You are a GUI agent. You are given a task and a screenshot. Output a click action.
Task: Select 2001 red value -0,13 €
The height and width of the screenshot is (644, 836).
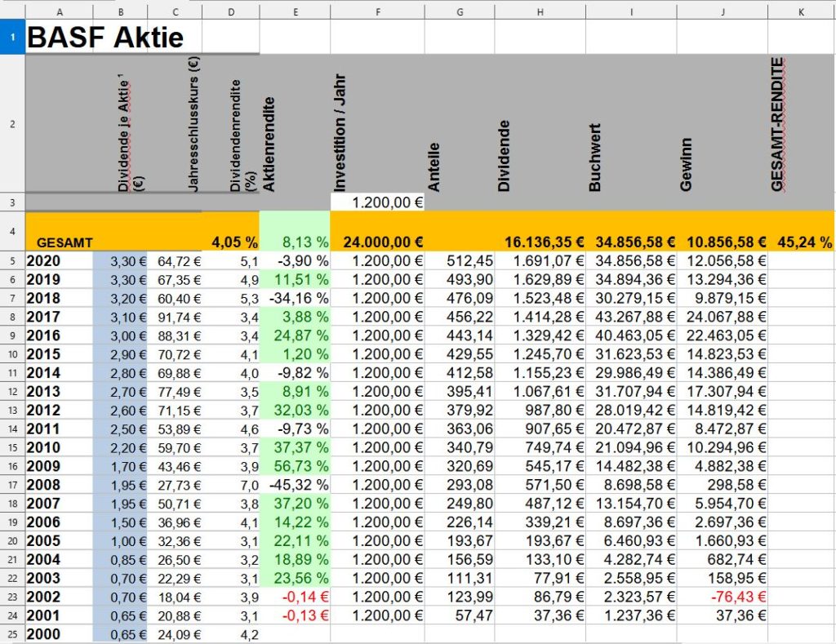pos(295,615)
